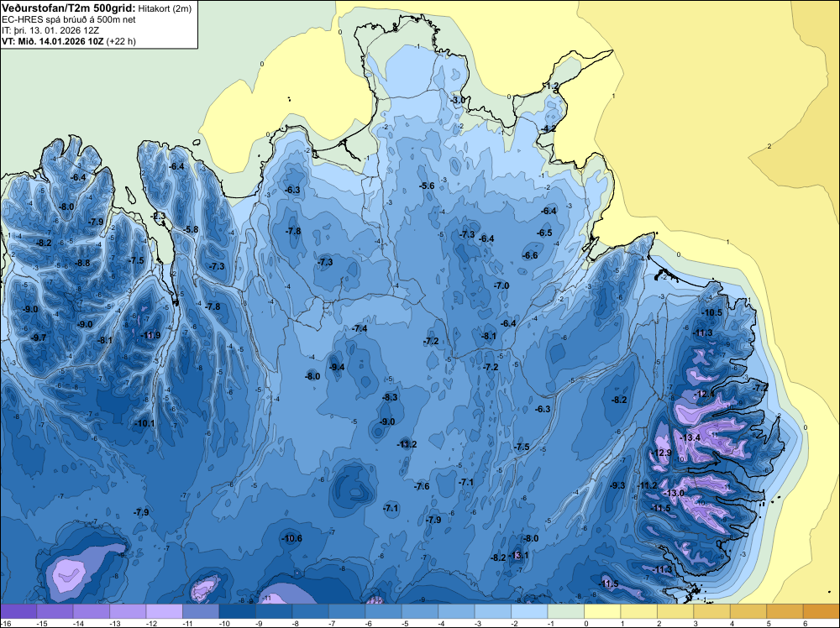Click the '-13.1' temperature value on the map
Screen dimensions: 840x628
click(x=518, y=555)
